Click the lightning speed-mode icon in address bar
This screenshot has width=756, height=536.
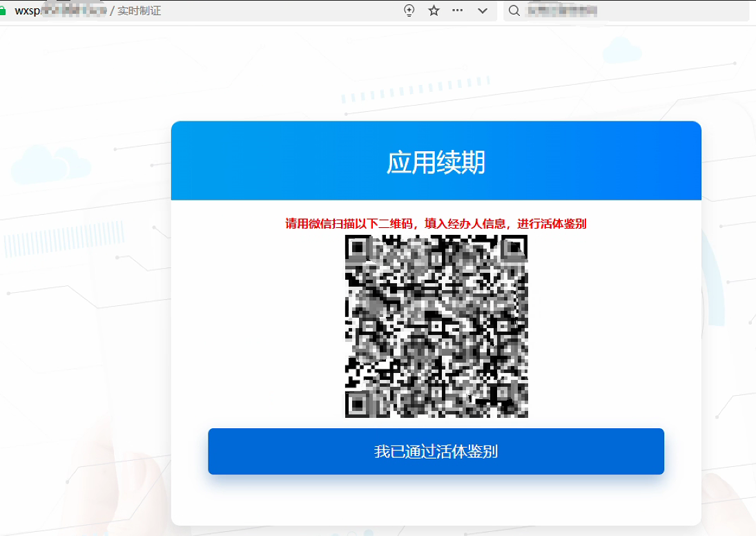(x=409, y=10)
